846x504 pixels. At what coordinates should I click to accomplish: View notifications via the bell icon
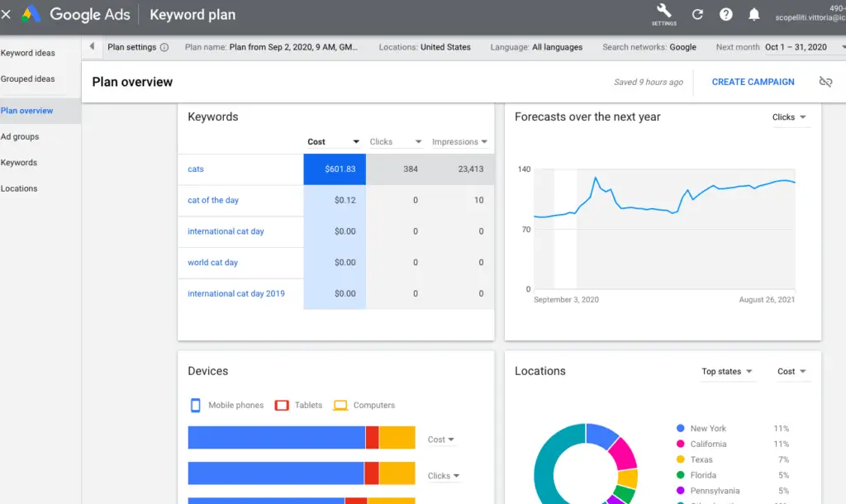pos(753,15)
